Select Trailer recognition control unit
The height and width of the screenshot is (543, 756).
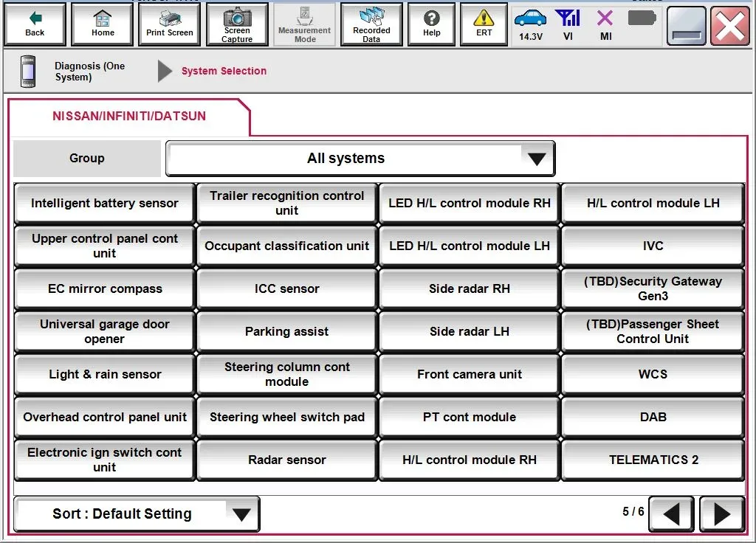point(287,204)
